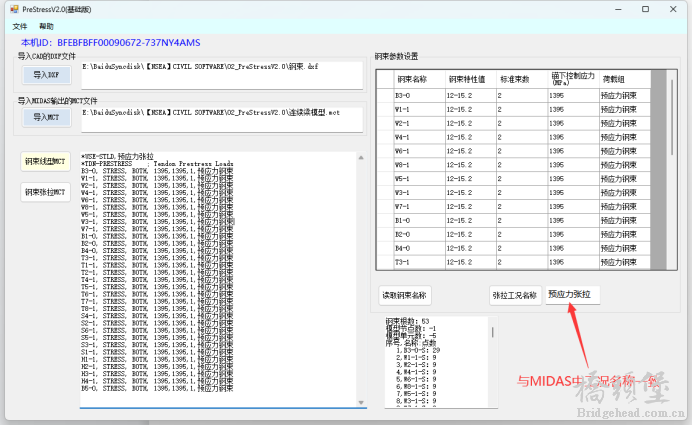Screen dimensions: 692x425
Task: Click the 12-15.2 cell in the B1-0 row
Action: point(470,221)
